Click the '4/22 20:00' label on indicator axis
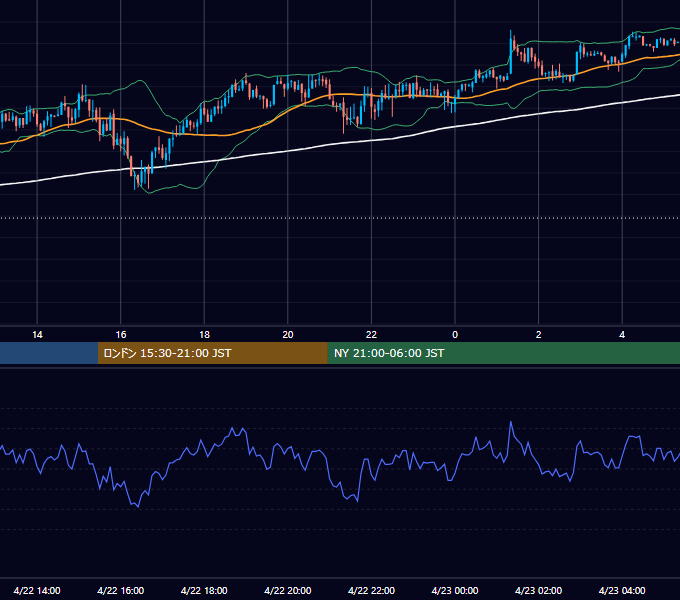The image size is (680, 600). 288,590
